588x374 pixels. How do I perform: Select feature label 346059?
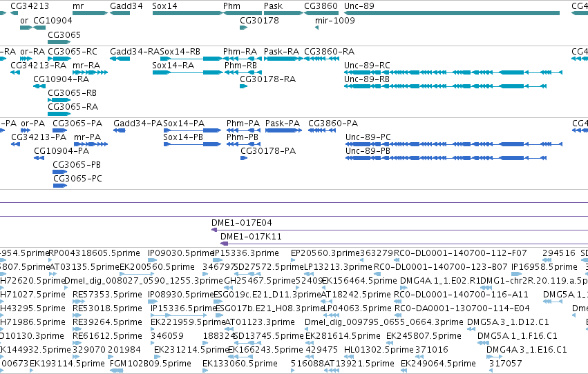coord(167,336)
